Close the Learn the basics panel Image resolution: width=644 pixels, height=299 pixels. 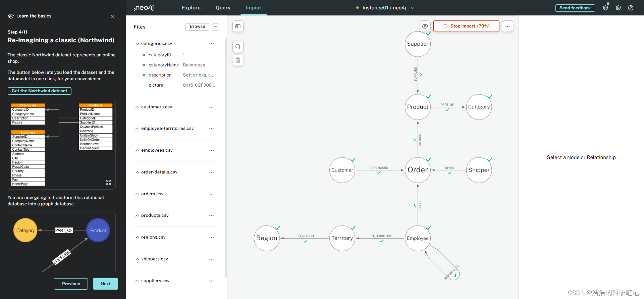[112, 16]
